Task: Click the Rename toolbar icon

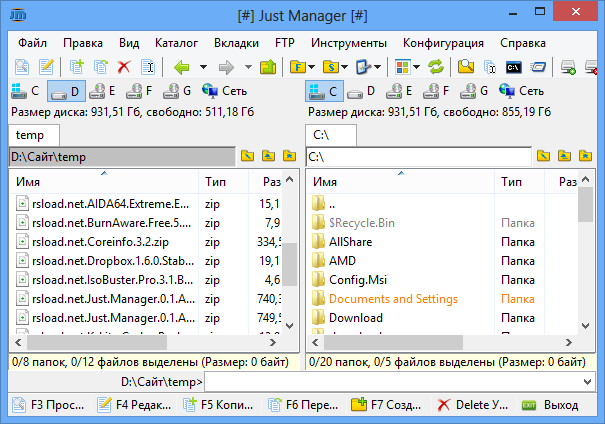Action: click(x=148, y=67)
